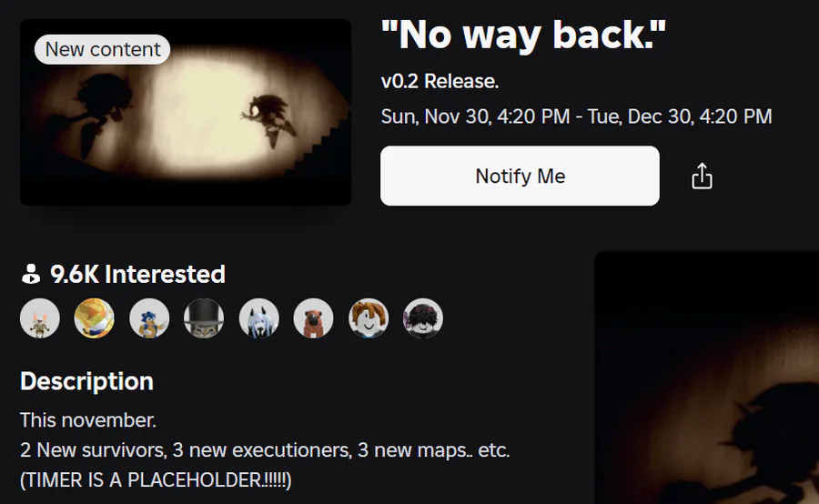Image resolution: width=819 pixels, height=504 pixels.
Task: Click the 9.6K Interested count
Action: pos(138,274)
